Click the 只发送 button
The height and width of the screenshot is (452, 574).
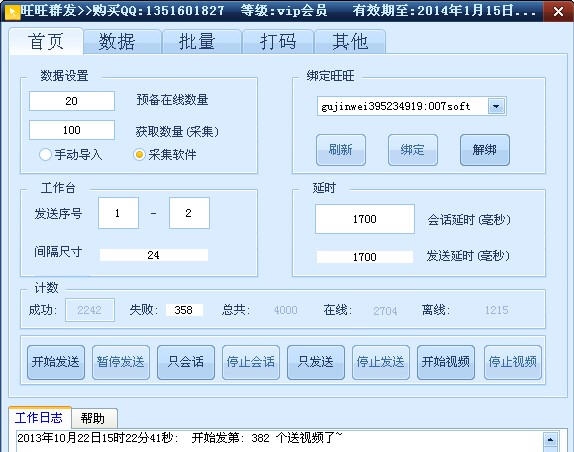316,362
